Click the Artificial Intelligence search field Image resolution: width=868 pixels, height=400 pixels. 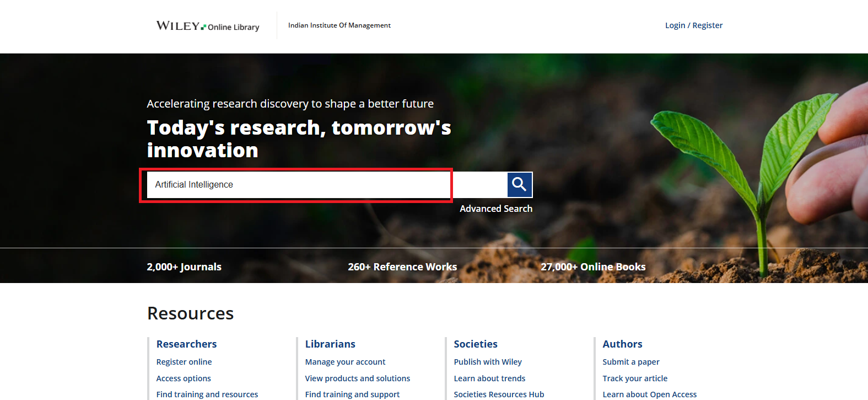tap(298, 185)
